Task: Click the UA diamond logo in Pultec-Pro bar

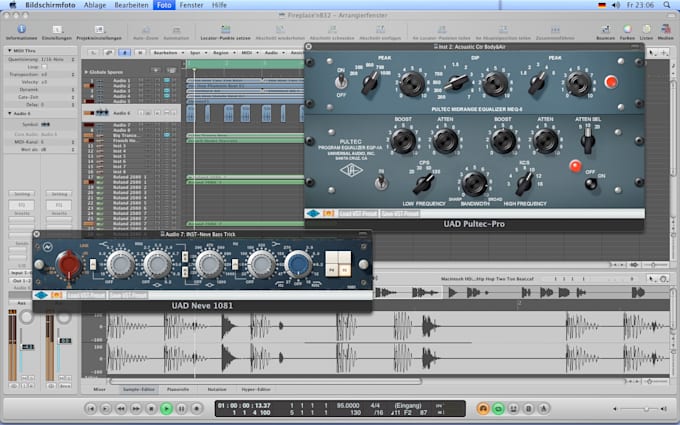Action: coord(313,213)
